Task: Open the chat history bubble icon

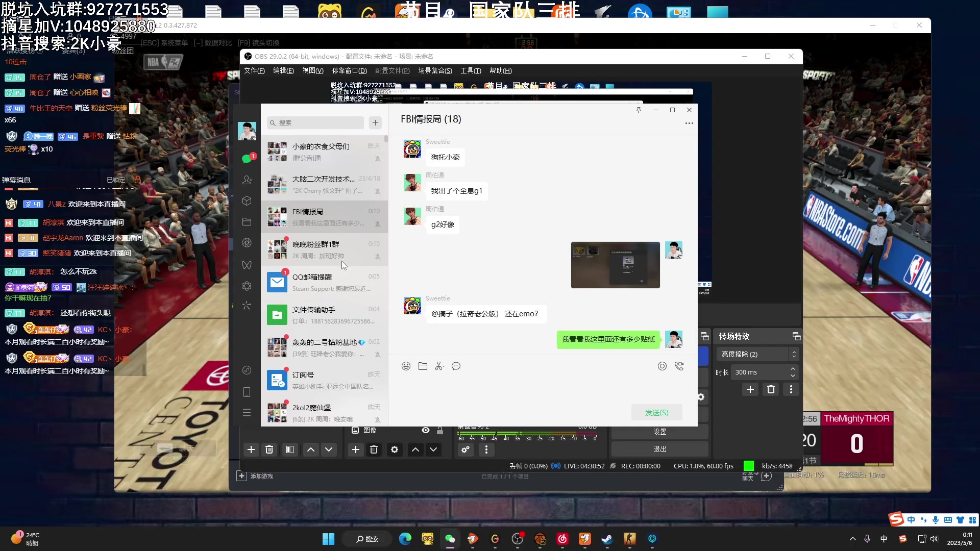Action: [456, 366]
